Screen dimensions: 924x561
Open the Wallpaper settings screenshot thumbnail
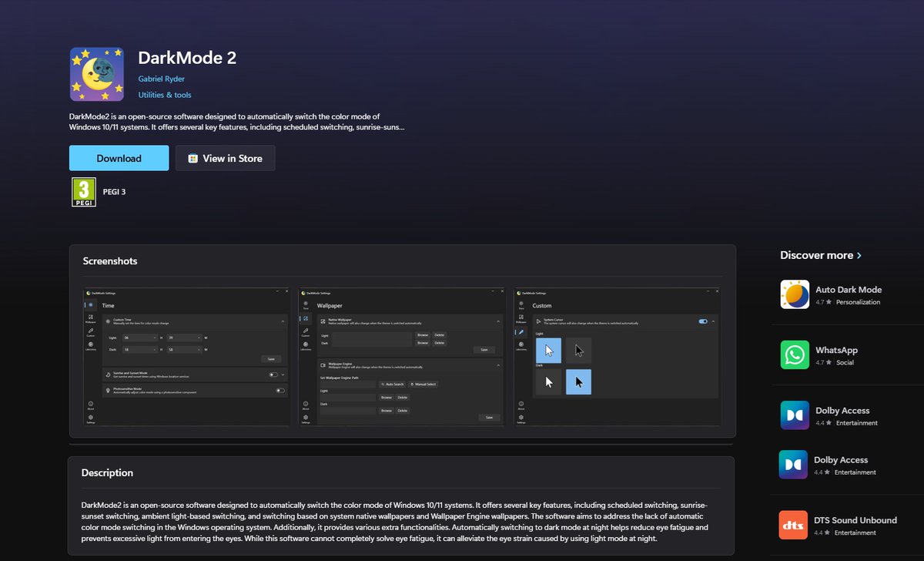[x=403, y=357]
